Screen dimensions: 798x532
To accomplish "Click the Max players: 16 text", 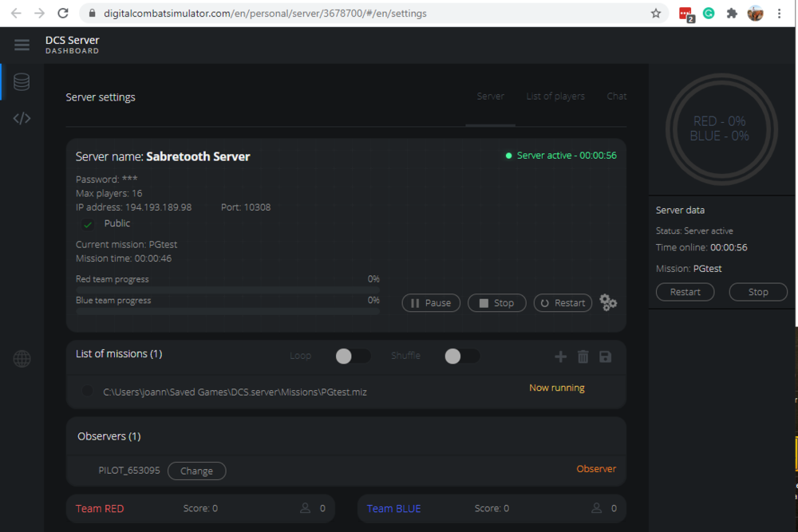I will point(109,193).
